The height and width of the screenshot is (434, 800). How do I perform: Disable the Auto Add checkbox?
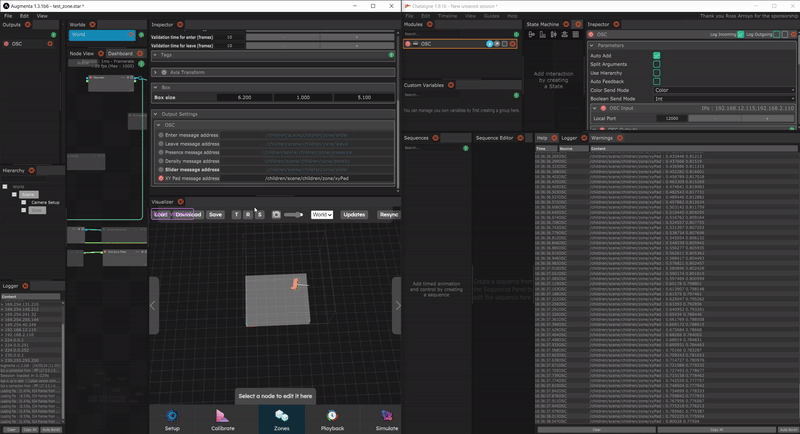(x=657, y=55)
